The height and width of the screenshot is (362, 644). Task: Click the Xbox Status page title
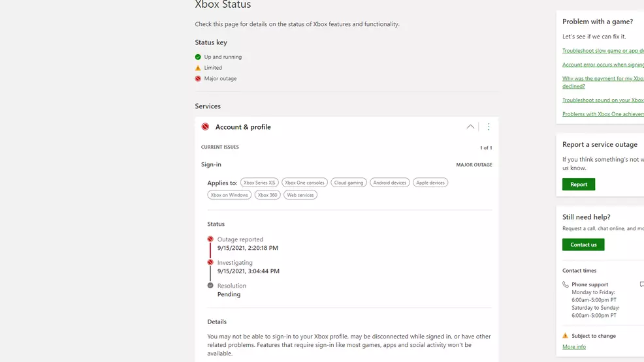[x=223, y=5]
